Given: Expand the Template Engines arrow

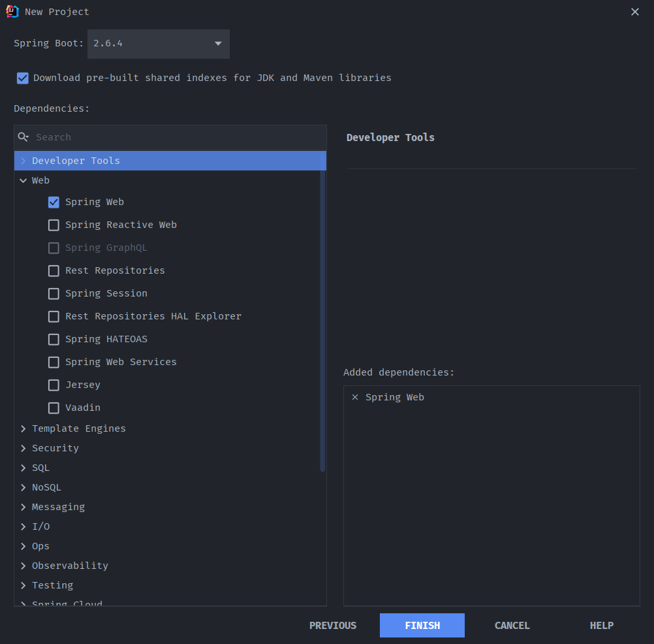Looking at the screenshot, I should tap(23, 428).
